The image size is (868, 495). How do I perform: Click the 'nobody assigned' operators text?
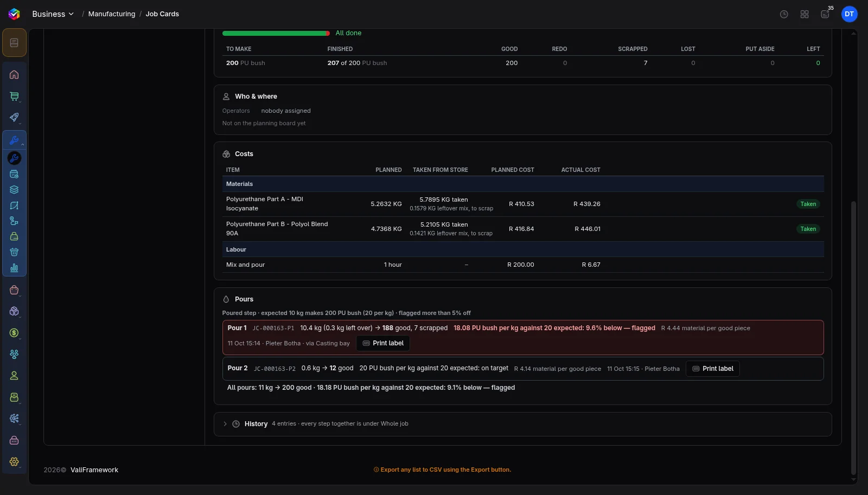(286, 111)
